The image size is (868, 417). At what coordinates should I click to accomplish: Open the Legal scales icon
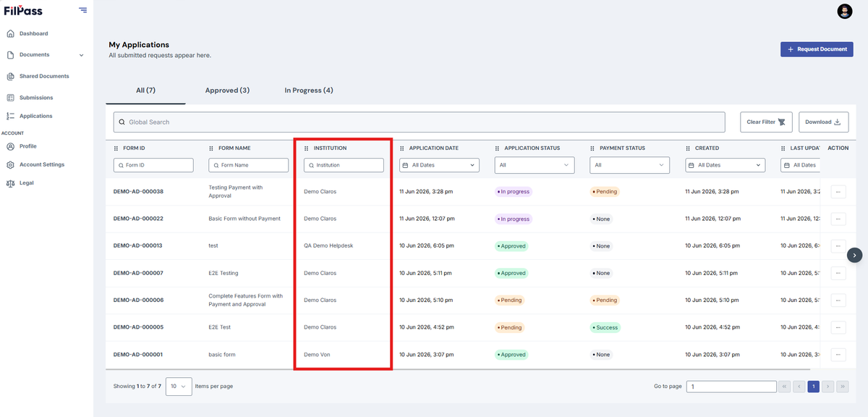10,183
